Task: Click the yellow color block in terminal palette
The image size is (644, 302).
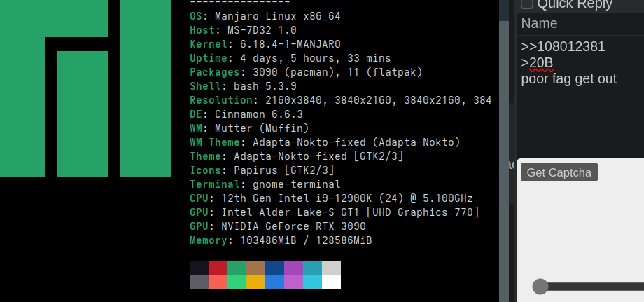Action: 255,282
